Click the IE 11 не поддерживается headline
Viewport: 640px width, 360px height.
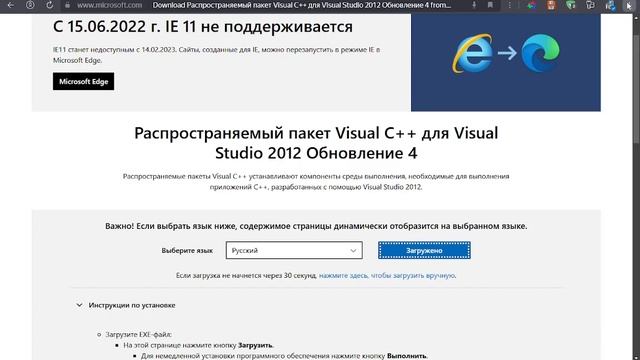(203, 27)
